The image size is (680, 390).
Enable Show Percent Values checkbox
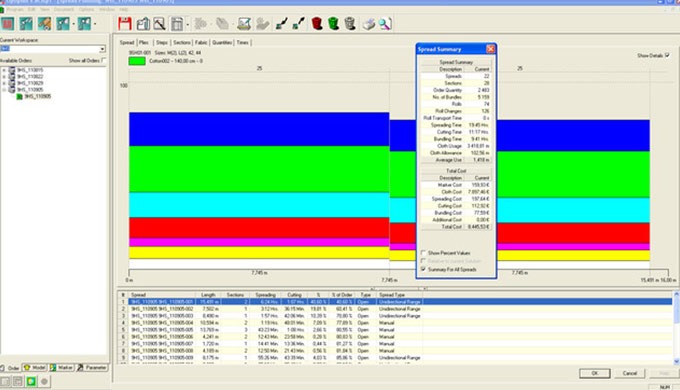pos(423,252)
